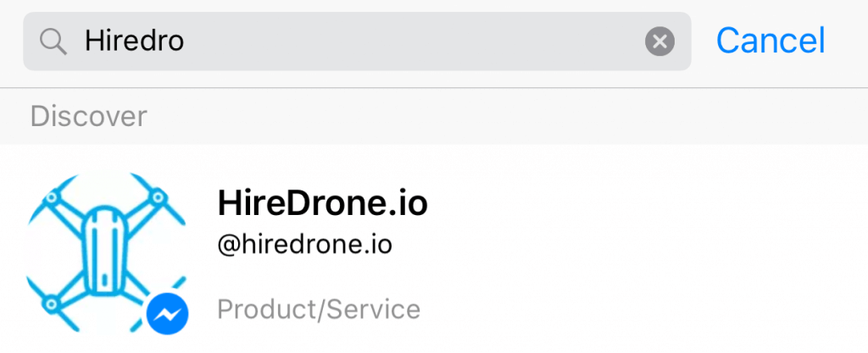Click the Discover section header
This screenshot has height=353, width=868.
88,116
